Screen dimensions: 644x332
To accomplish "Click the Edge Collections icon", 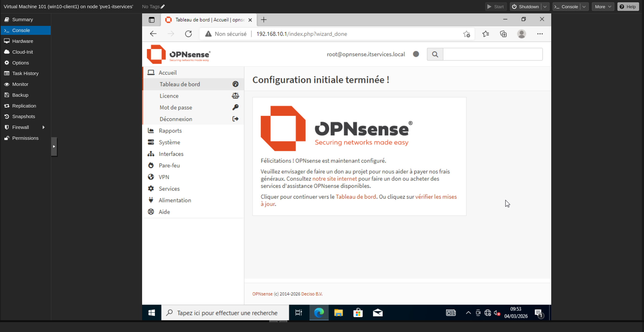I will pos(503,34).
